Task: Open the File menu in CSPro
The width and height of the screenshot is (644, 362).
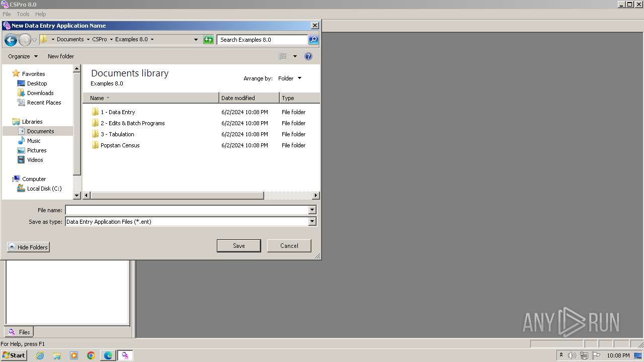Action: pos(7,14)
